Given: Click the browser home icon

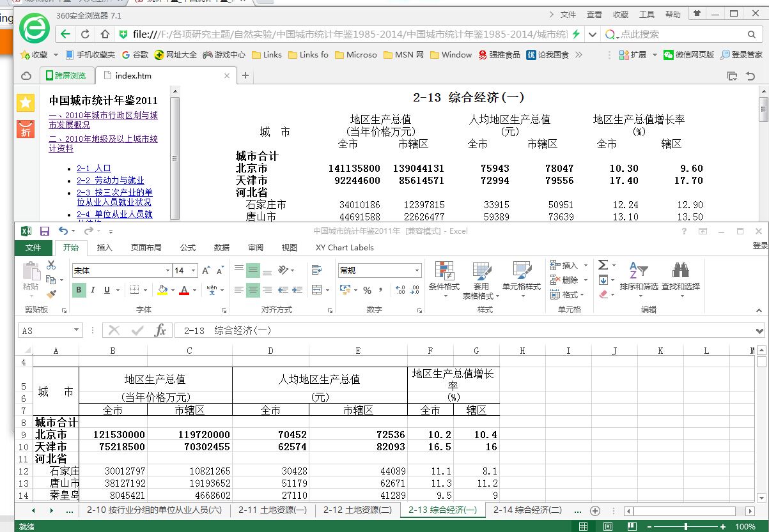Looking at the screenshot, I should [105, 34].
